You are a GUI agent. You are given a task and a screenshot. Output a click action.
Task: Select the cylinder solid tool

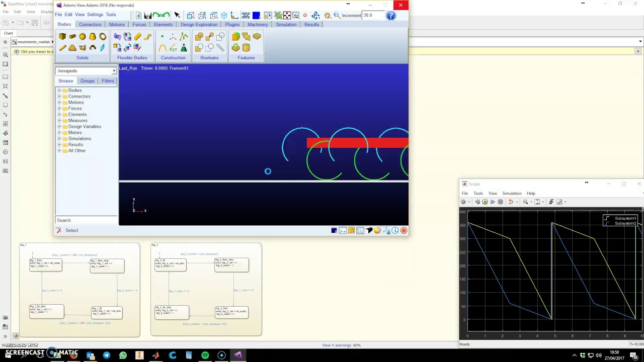(x=72, y=37)
